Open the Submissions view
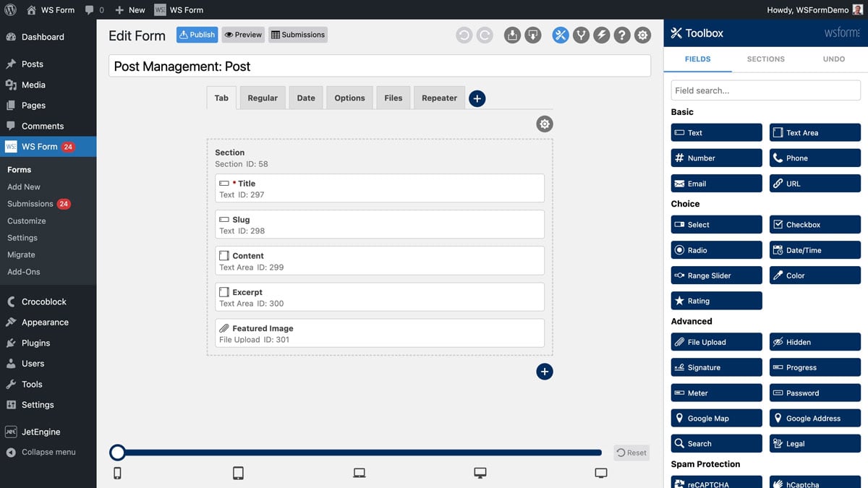This screenshot has width=868, height=488. pos(297,34)
